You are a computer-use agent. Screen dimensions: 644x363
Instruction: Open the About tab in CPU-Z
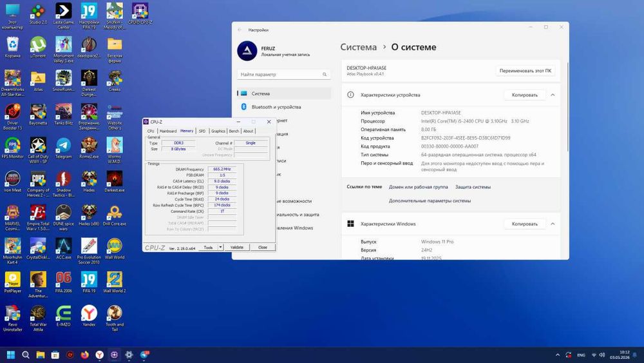point(248,131)
